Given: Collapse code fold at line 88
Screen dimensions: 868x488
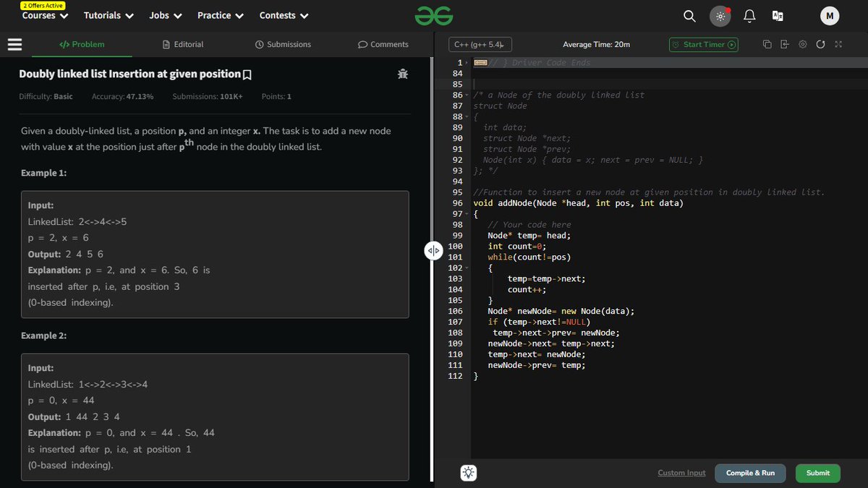Looking at the screenshot, I should click(x=467, y=116).
